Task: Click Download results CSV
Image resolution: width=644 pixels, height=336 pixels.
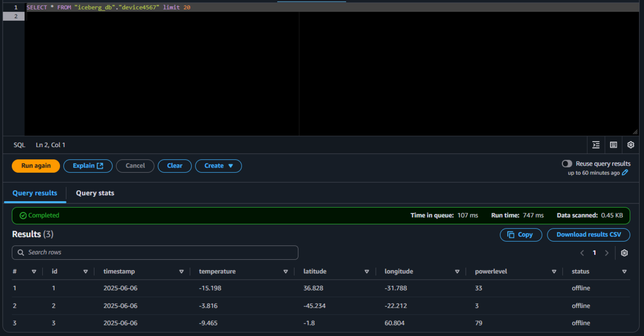Action: coord(589,235)
